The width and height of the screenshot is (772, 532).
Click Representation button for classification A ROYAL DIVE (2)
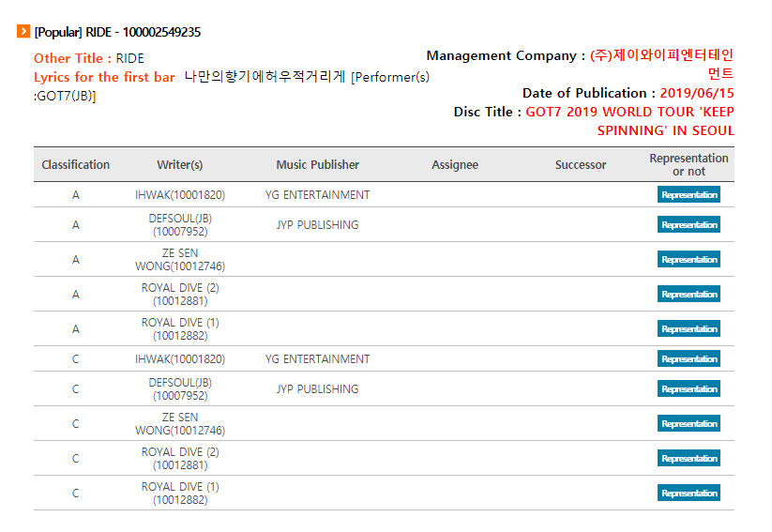(689, 294)
